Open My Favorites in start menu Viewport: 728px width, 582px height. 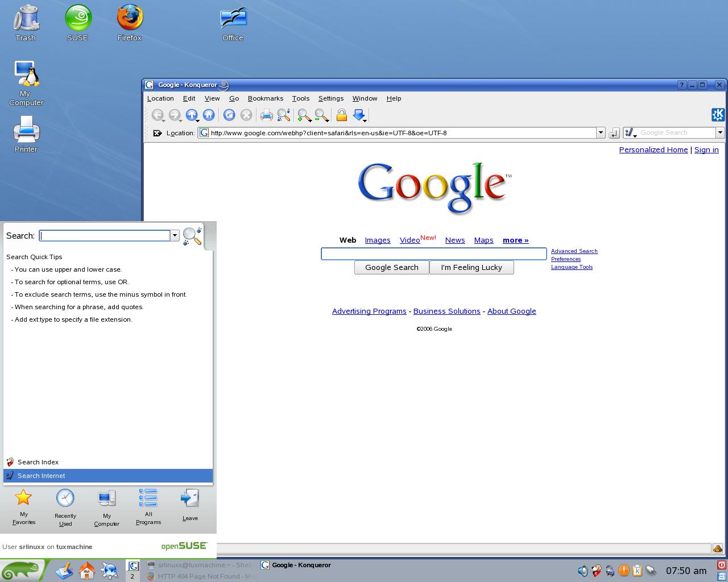point(24,507)
